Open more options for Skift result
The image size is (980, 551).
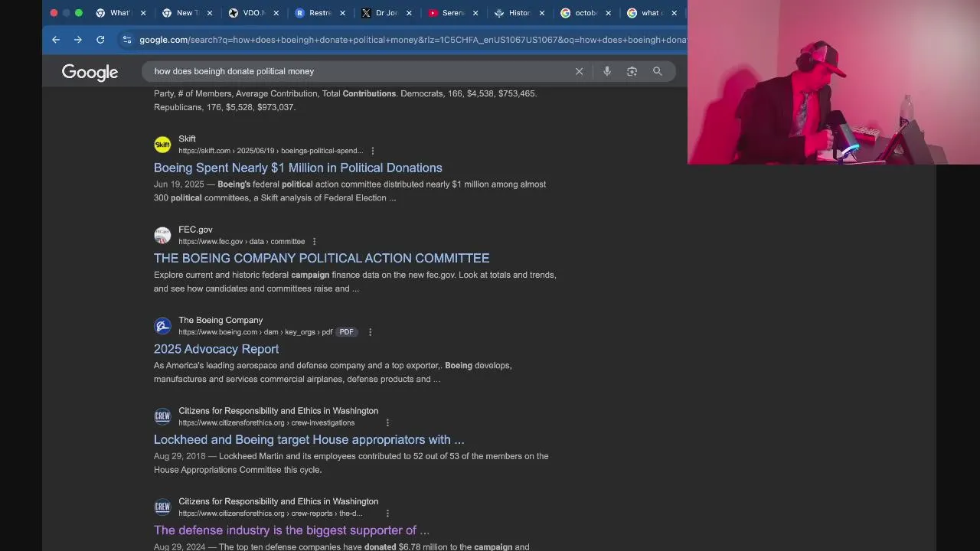point(373,151)
